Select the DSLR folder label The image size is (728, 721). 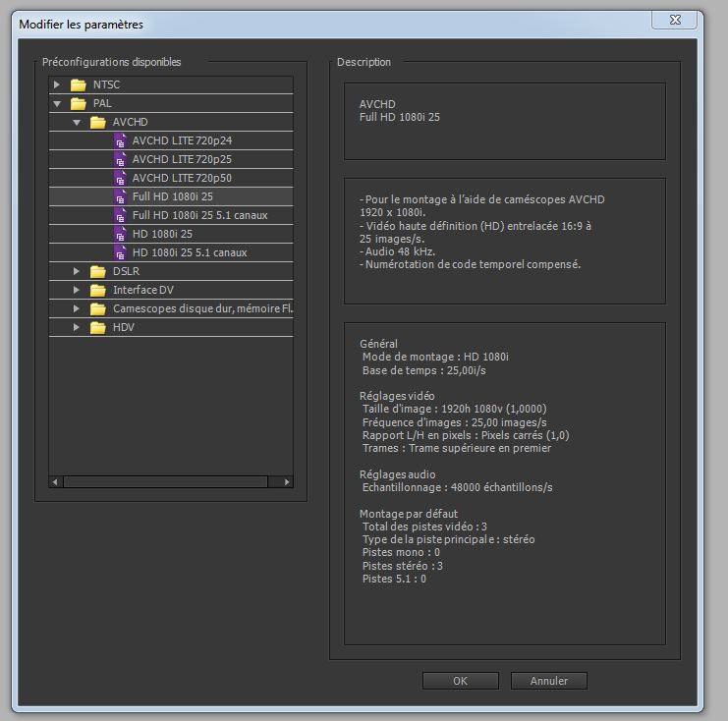(x=126, y=271)
